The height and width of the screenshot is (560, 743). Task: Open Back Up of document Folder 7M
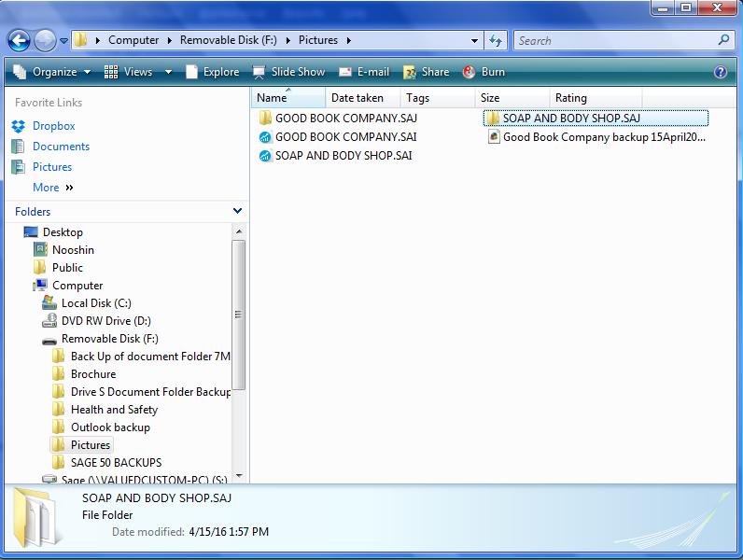[150, 357]
